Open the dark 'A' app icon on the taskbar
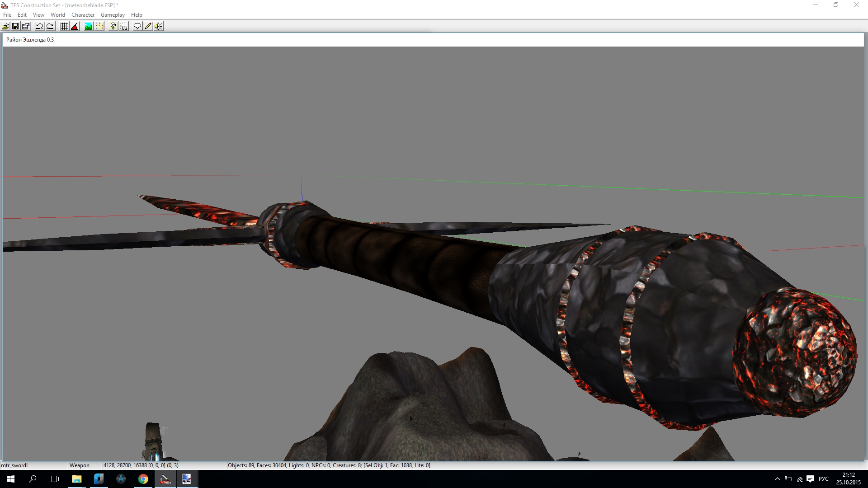868x488 pixels. coord(121,479)
